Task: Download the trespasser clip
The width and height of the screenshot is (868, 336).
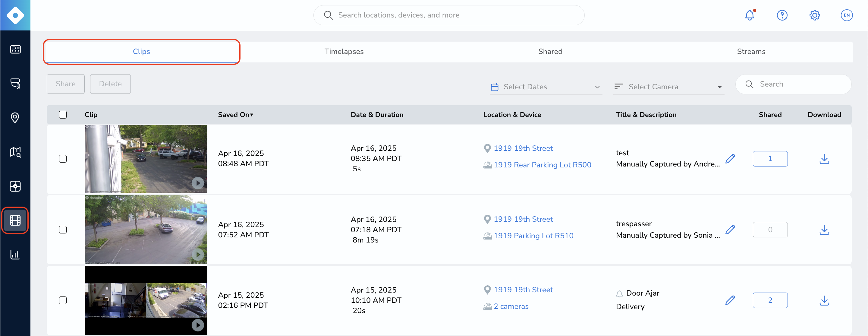Action: [824, 230]
